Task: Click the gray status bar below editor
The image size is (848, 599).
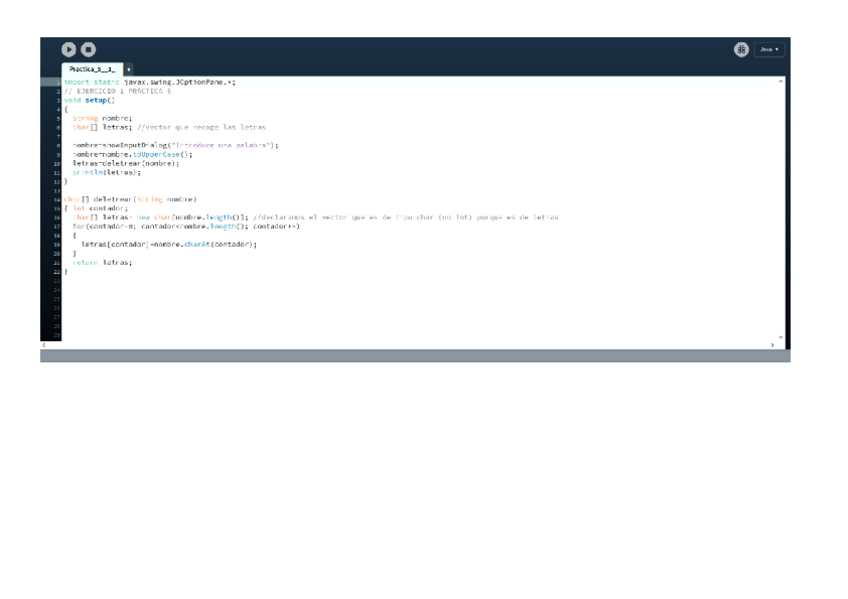Action: [x=415, y=356]
